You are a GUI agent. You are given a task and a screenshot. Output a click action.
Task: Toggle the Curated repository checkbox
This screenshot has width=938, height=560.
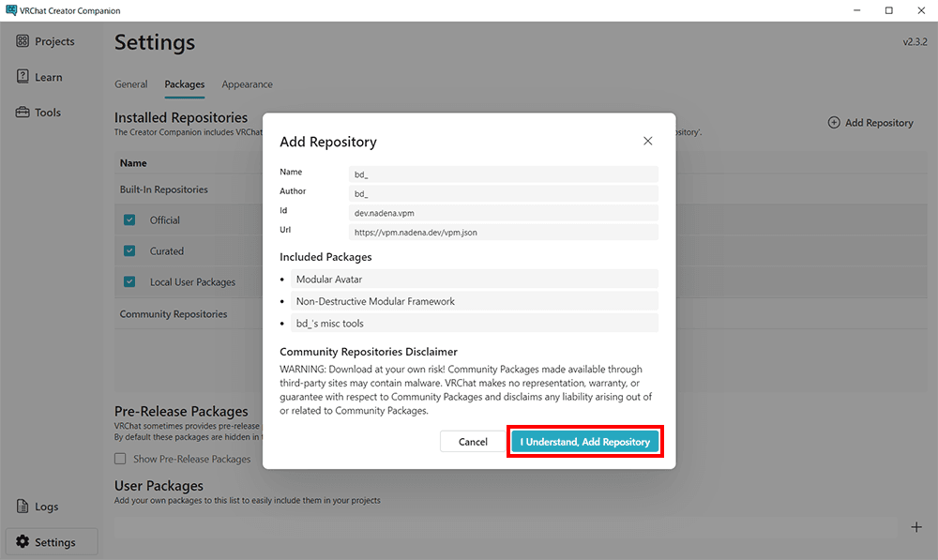129,250
